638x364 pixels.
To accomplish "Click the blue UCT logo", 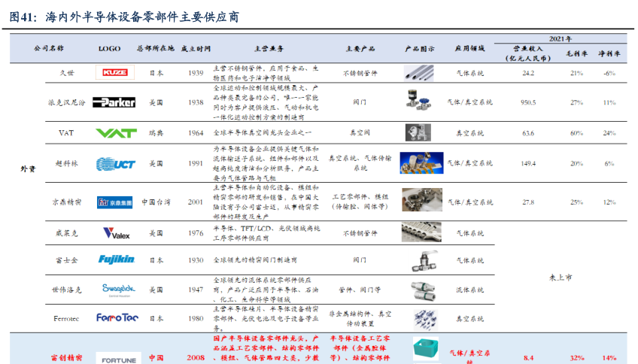I will point(115,163).
